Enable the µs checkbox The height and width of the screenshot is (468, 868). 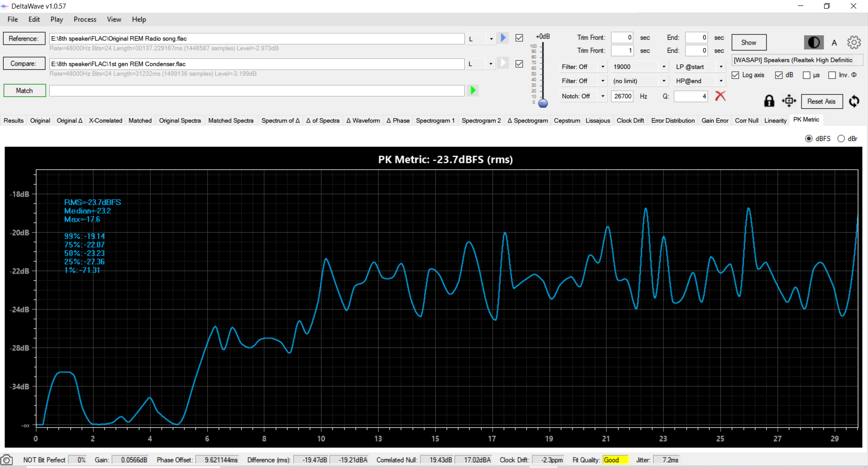pos(806,75)
